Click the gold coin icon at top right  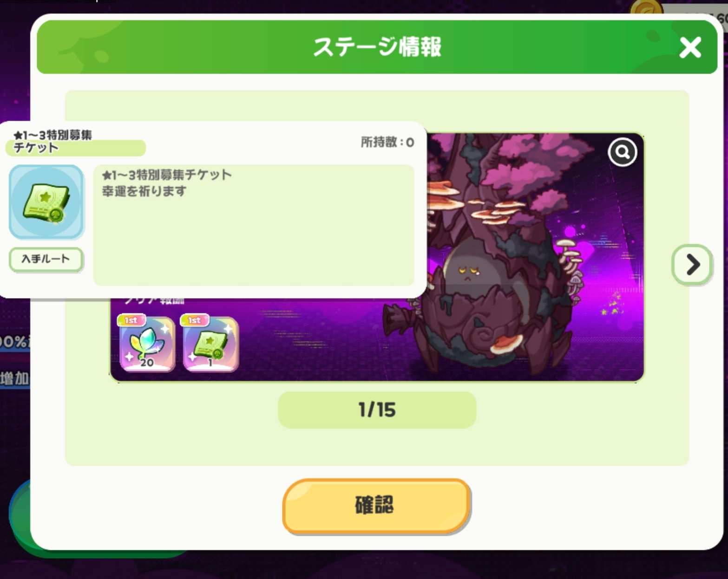click(x=646, y=8)
